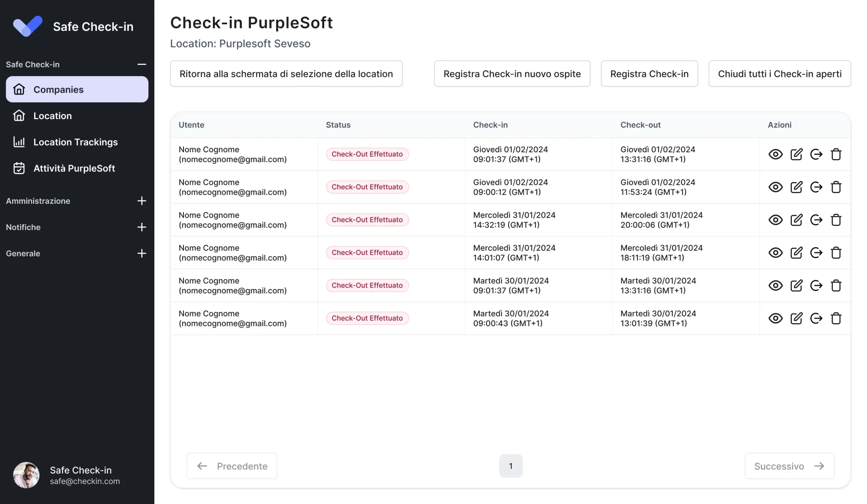Viewport: 867px width, 504px height.
Task: Check out the 09:00:43 30/01/2024 entry
Action: point(816,319)
